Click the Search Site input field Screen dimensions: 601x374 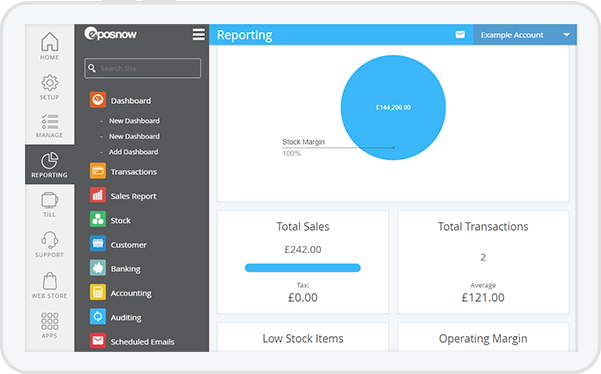tap(142, 68)
